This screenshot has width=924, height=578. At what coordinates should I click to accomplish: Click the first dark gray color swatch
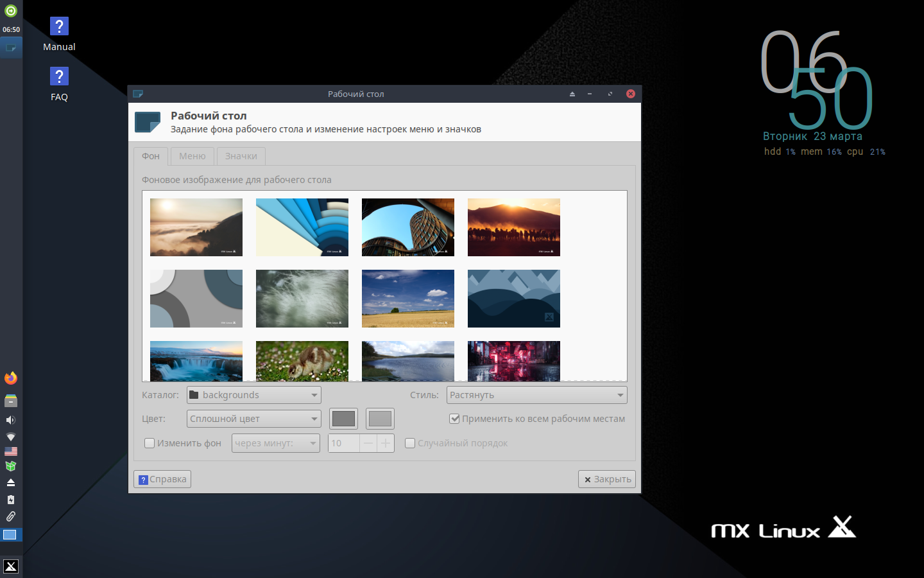coord(343,419)
